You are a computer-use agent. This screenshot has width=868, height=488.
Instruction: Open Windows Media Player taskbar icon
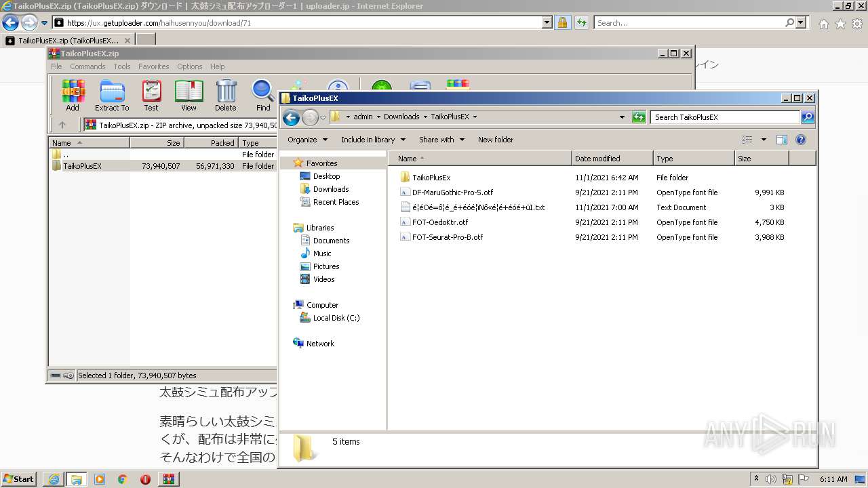(100, 479)
